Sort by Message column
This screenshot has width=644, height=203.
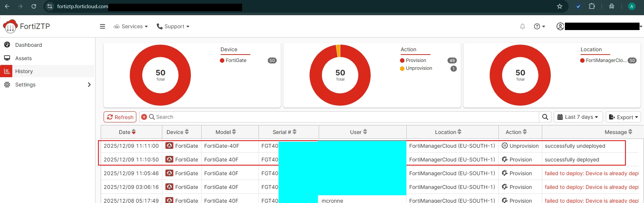(618, 132)
